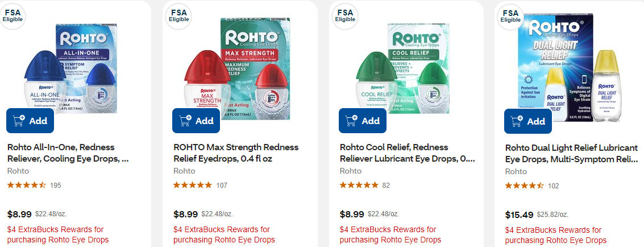644x247 pixels.
Task: Add Rohto Dual Light Relief to cart
Action: 528,121
